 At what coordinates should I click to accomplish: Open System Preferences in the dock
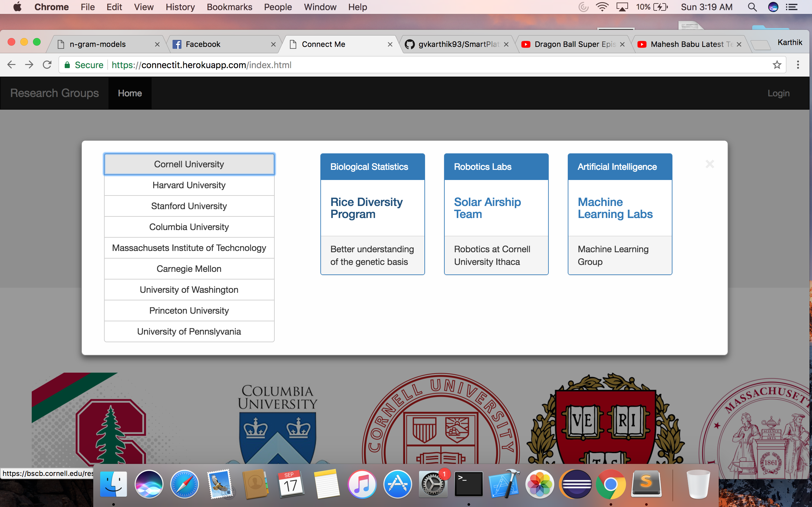click(x=433, y=484)
